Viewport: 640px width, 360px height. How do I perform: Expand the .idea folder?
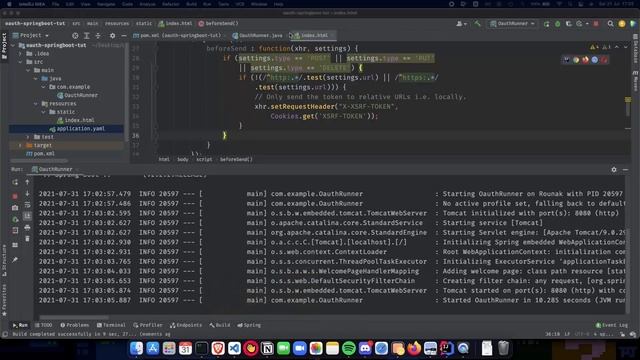(x=20, y=53)
